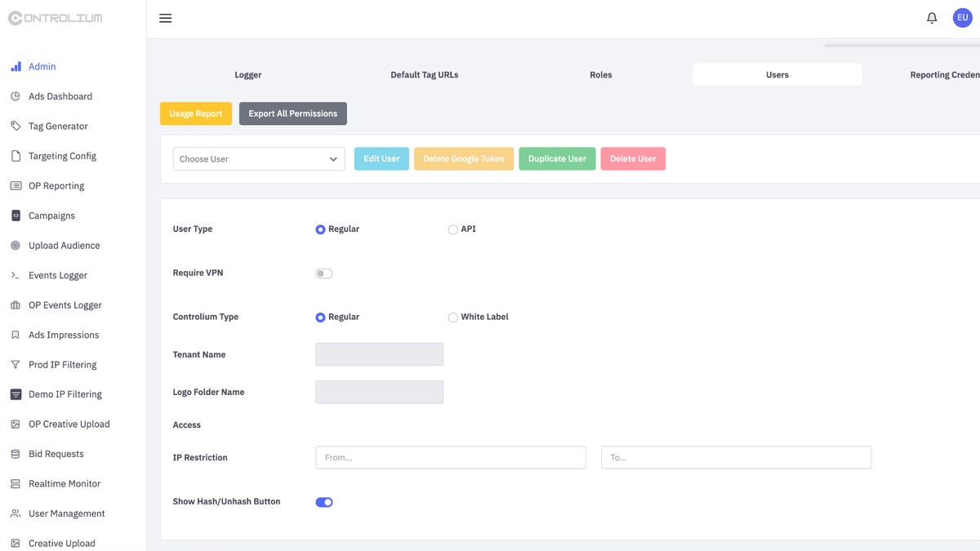Screen dimensions: 980x551
Task: Switch to Default Tag URLs tab
Action: (x=425, y=74)
